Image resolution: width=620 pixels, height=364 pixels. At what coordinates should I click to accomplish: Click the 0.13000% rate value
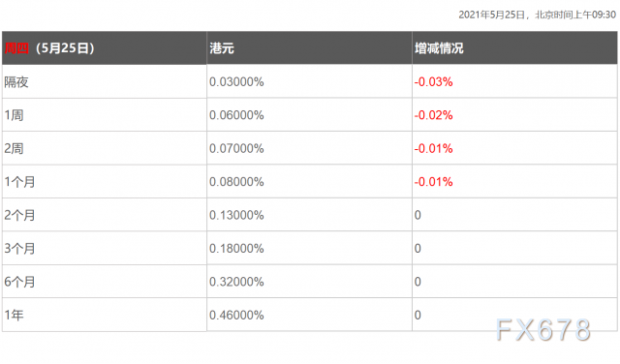click(x=236, y=215)
